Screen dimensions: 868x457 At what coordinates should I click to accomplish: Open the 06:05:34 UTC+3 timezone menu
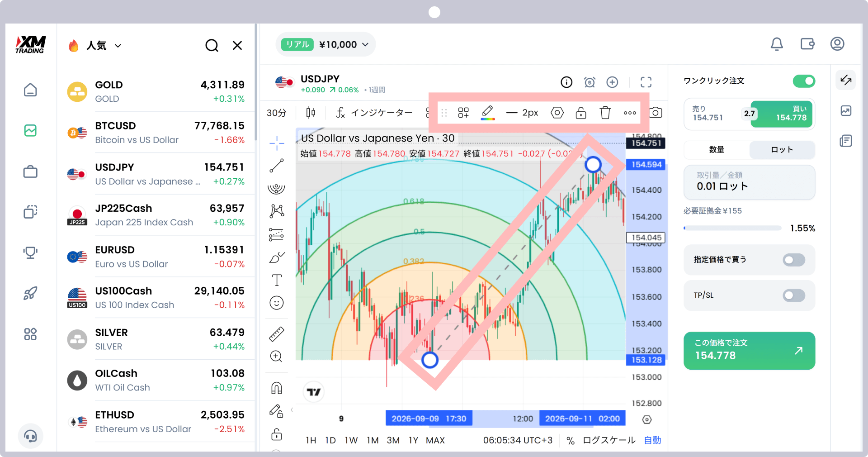pos(518,440)
